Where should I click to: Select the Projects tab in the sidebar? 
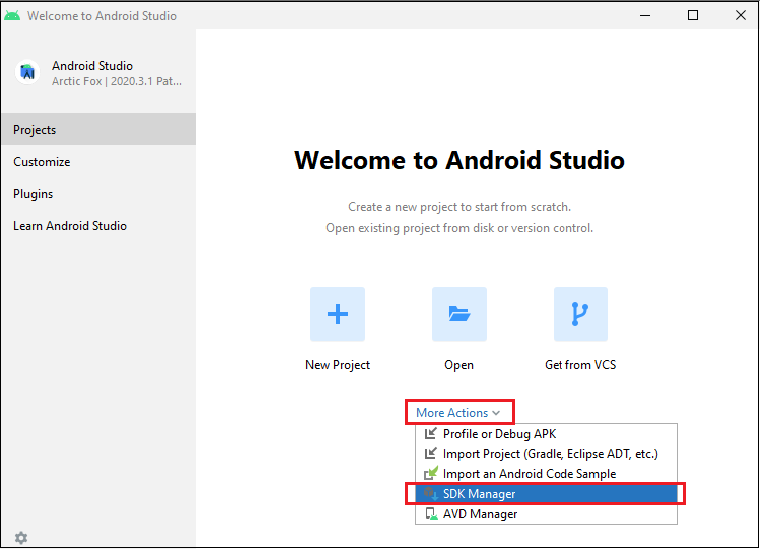click(x=98, y=129)
